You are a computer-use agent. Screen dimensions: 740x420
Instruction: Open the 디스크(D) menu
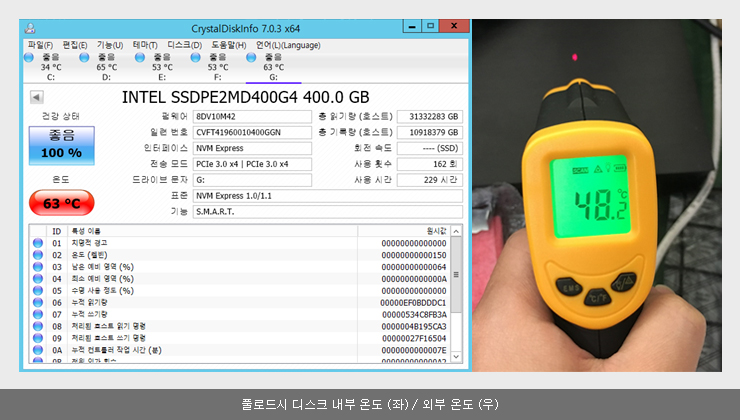pyautogui.click(x=185, y=45)
